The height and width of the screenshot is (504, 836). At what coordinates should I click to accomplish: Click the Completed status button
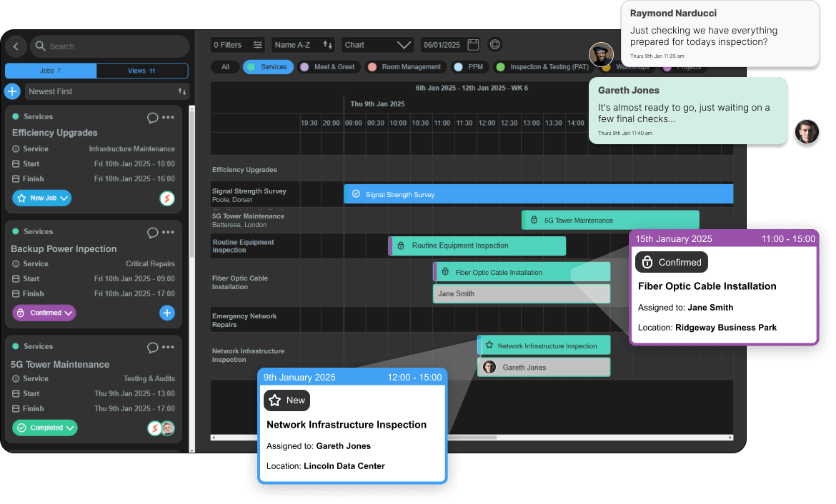(45, 428)
